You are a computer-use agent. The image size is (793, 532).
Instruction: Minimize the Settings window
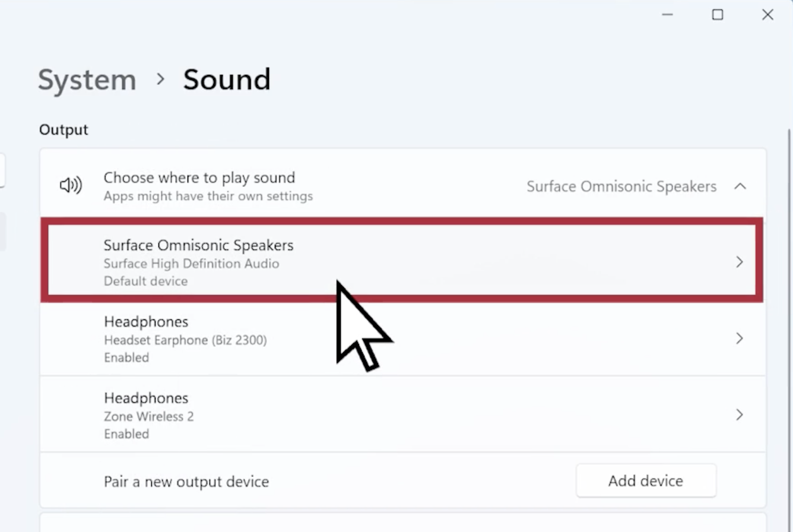tap(667, 15)
